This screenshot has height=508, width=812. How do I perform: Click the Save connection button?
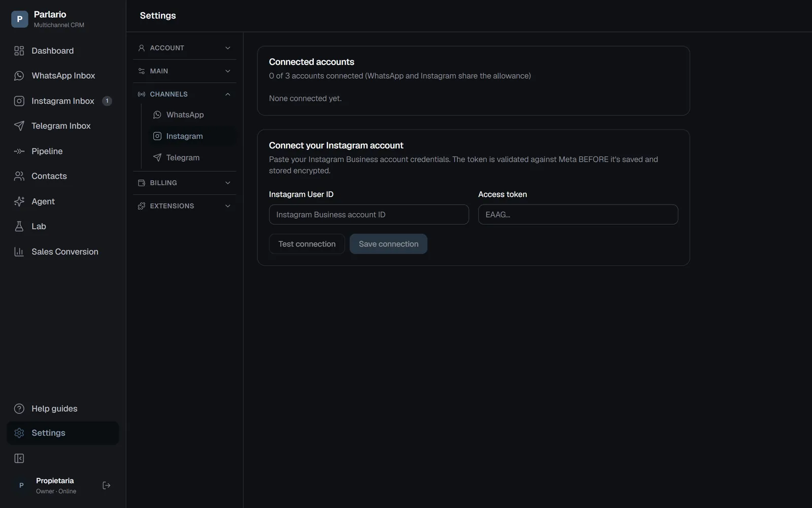coord(388,244)
